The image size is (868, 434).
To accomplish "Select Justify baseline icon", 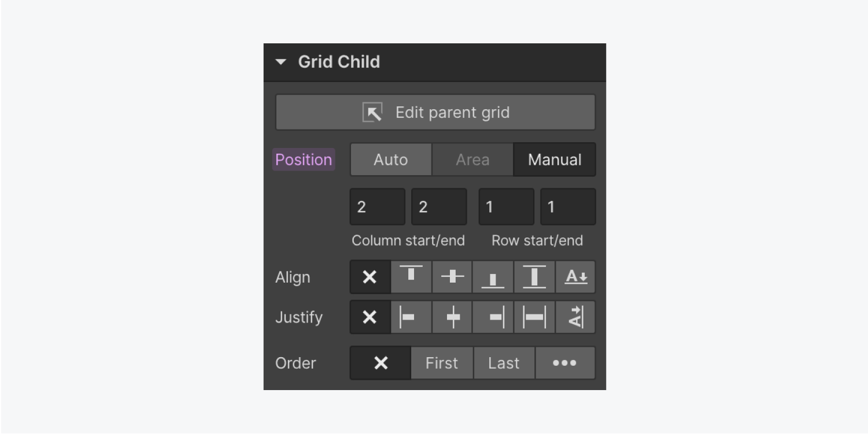I will [575, 317].
